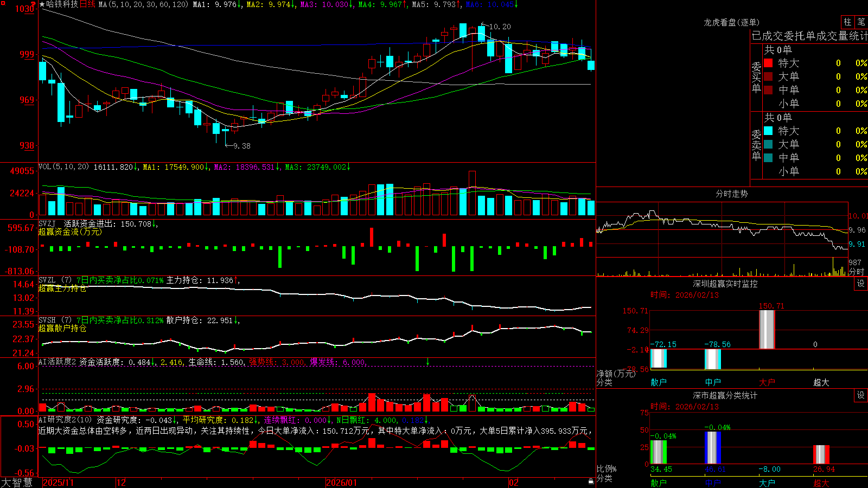The width and height of the screenshot is (868, 488).
Task: Click the 深圳超赢实时监控 title
Action: pyautogui.click(x=725, y=284)
